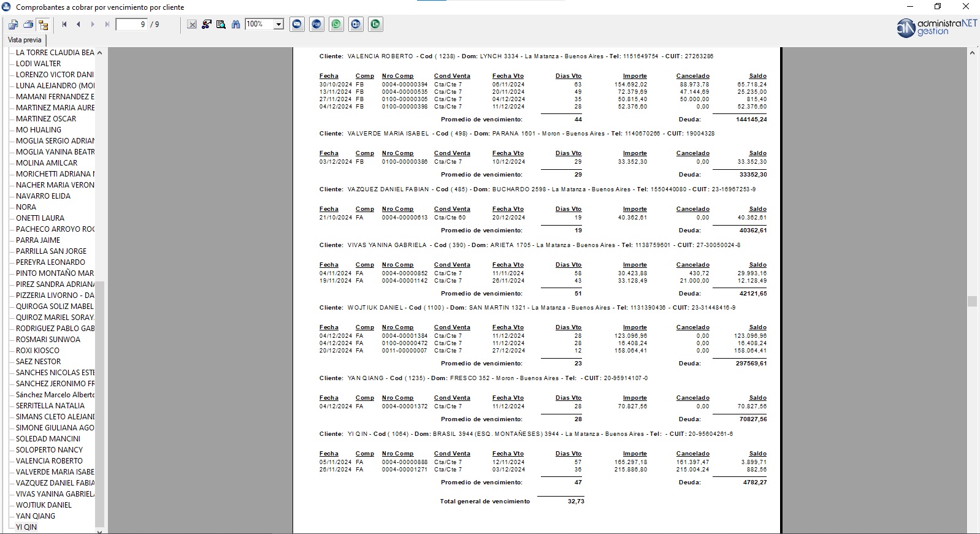
Task: Select WOJTIUK DANIEL in the group tree
Action: [44, 505]
